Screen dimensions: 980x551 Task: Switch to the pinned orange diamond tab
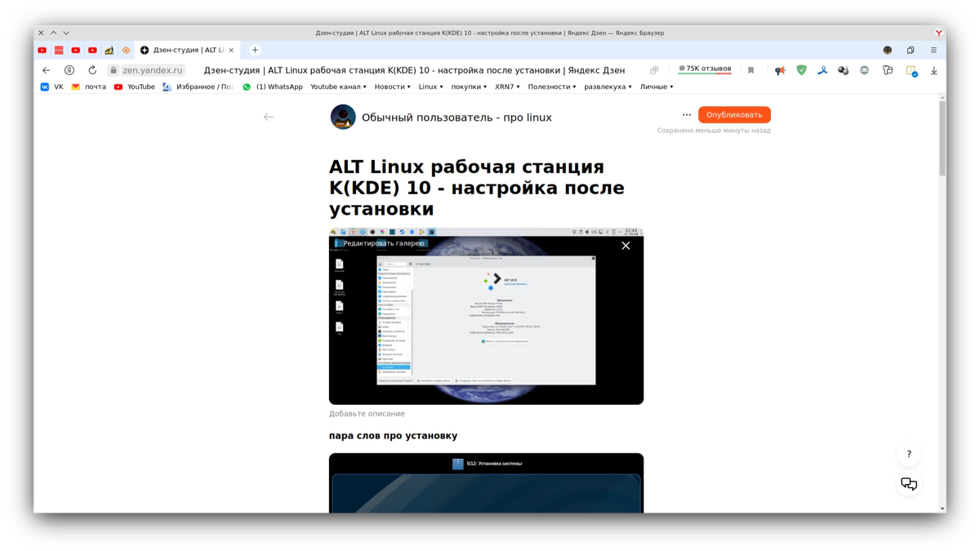(126, 50)
